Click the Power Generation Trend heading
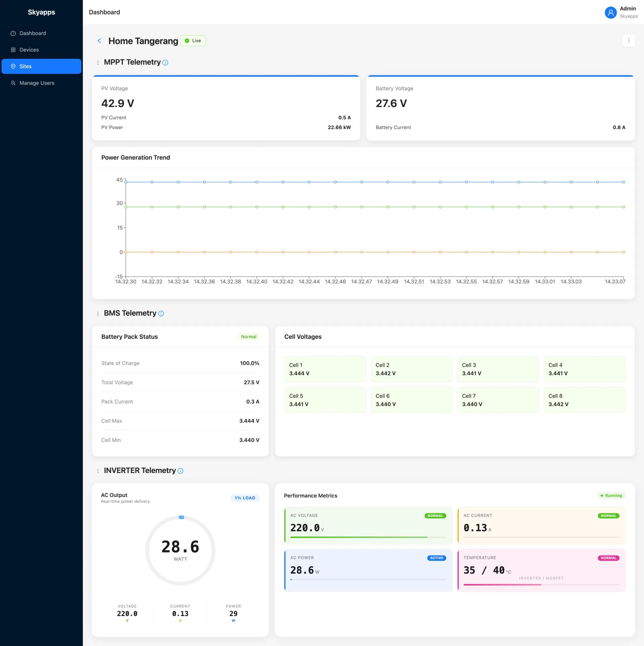644x646 pixels. click(136, 158)
